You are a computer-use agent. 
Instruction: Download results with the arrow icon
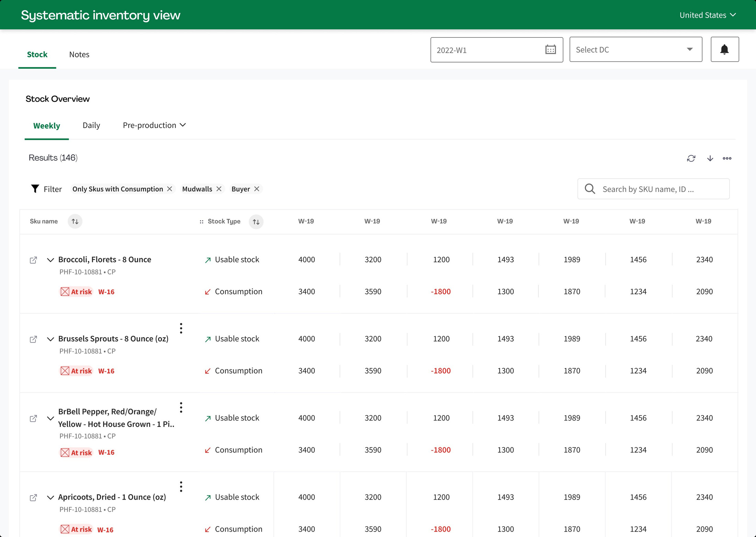(x=710, y=158)
